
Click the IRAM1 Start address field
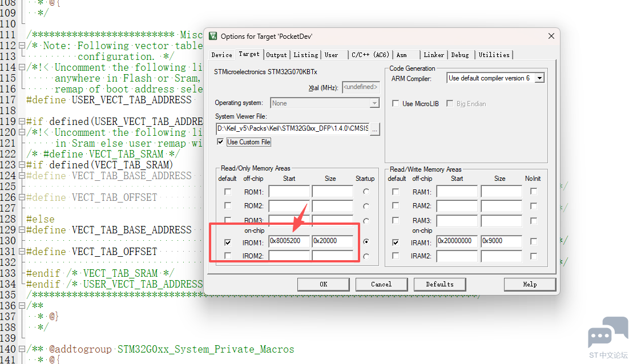(457, 241)
